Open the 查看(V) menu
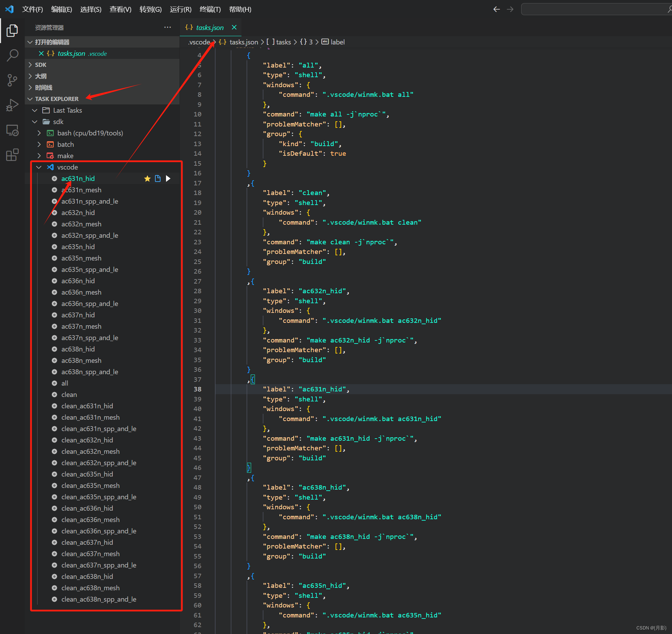This screenshot has height=634, width=672. click(x=121, y=9)
